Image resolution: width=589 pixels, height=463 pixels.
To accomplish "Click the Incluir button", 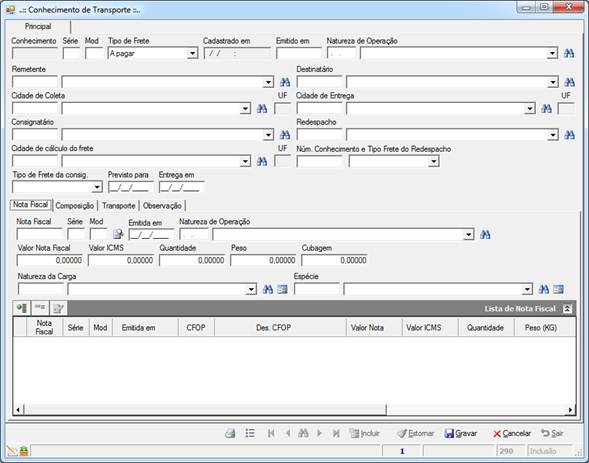I will [365, 433].
